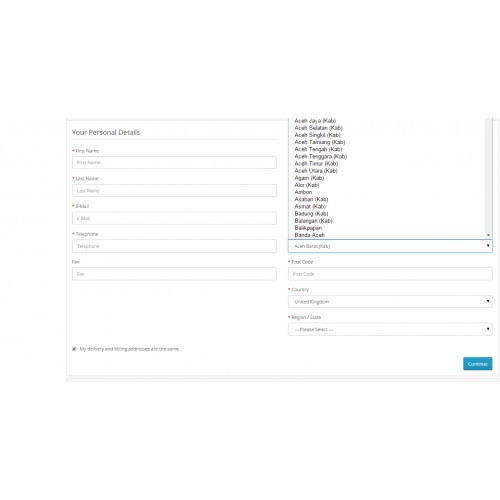Toggle delivery and billing addresses same checkbox
The width and height of the screenshot is (500, 500).
click(x=74, y=349)
